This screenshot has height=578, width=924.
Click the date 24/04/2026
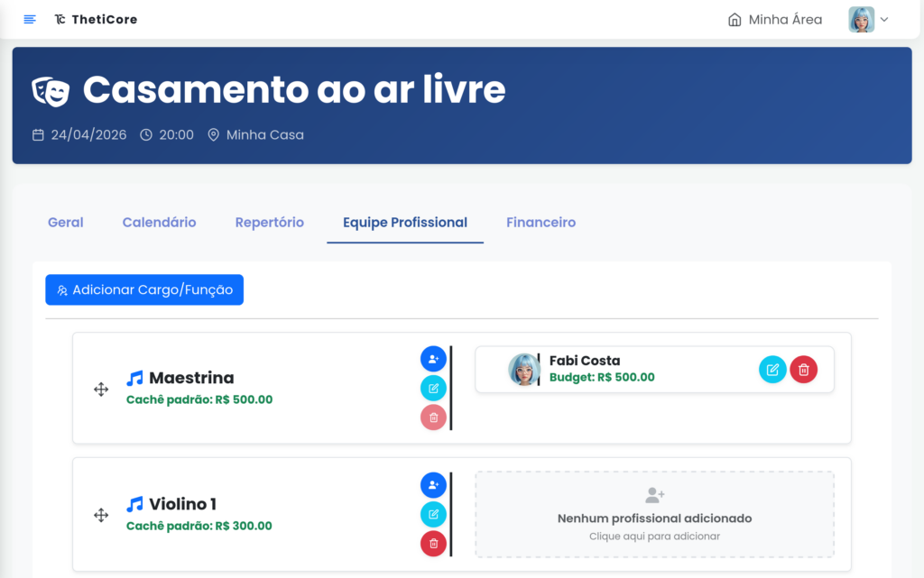pyautogui.click(x=88, y=134)
